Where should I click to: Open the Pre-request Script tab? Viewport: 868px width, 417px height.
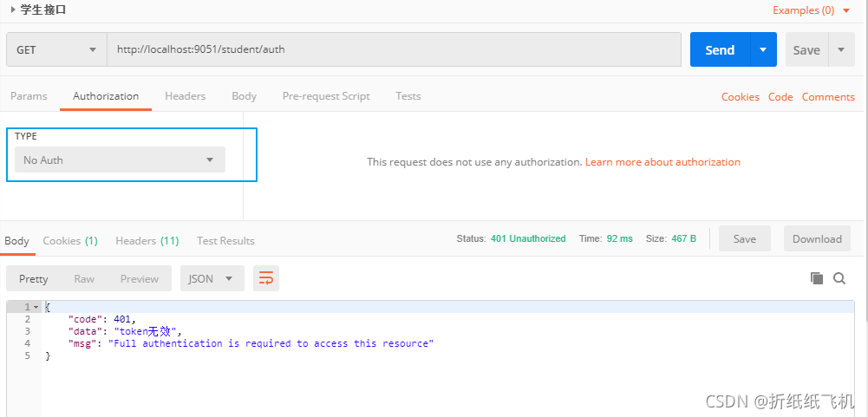point(326,96)
